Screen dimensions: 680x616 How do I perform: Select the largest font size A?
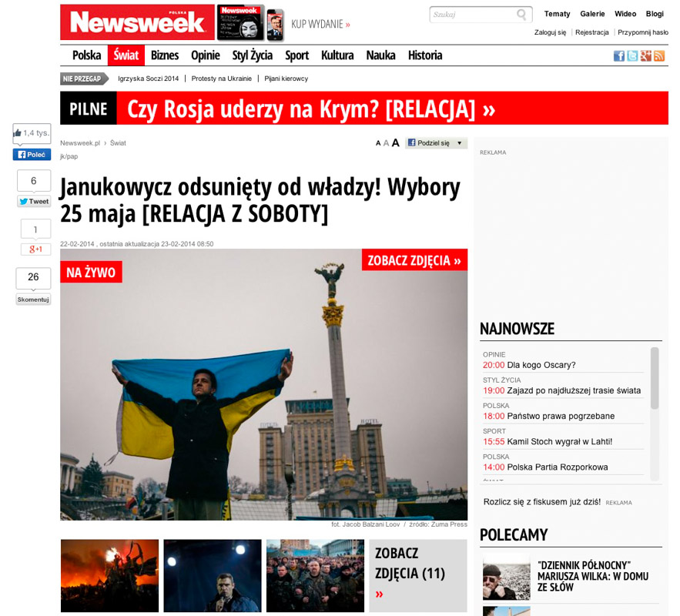click(396, 142)
